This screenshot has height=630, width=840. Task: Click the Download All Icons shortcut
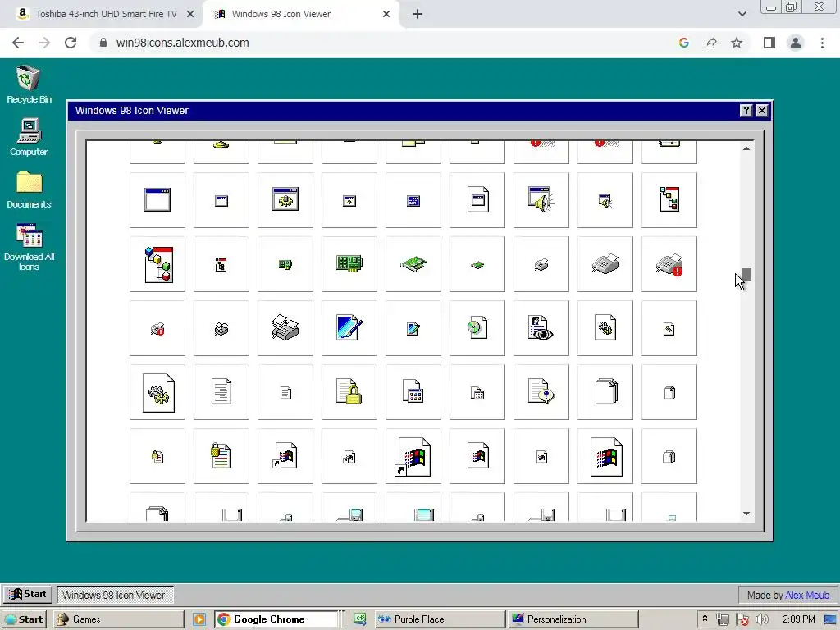pyautogui.click(x=29, y=246)
